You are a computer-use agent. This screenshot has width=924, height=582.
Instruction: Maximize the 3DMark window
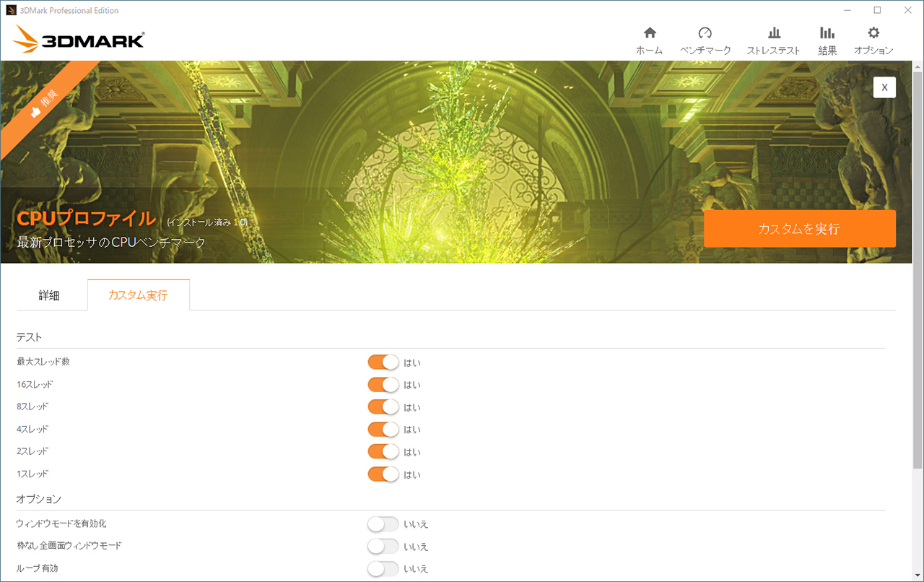coord(877,10)
